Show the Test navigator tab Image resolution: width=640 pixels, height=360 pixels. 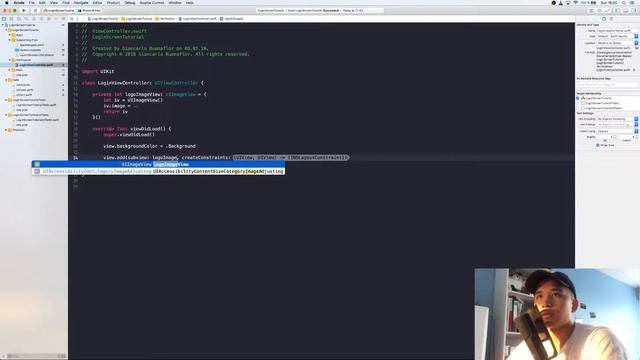coord(41,19)
